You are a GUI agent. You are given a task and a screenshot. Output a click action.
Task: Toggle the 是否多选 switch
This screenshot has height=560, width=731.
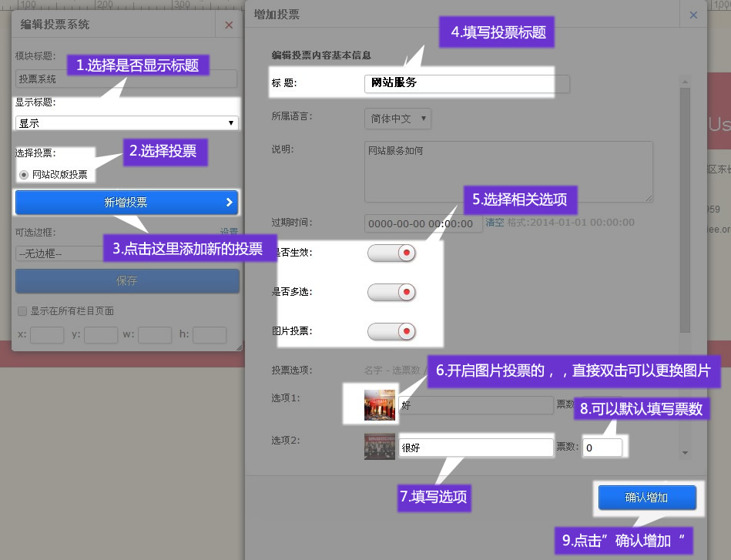click(391, 292)
